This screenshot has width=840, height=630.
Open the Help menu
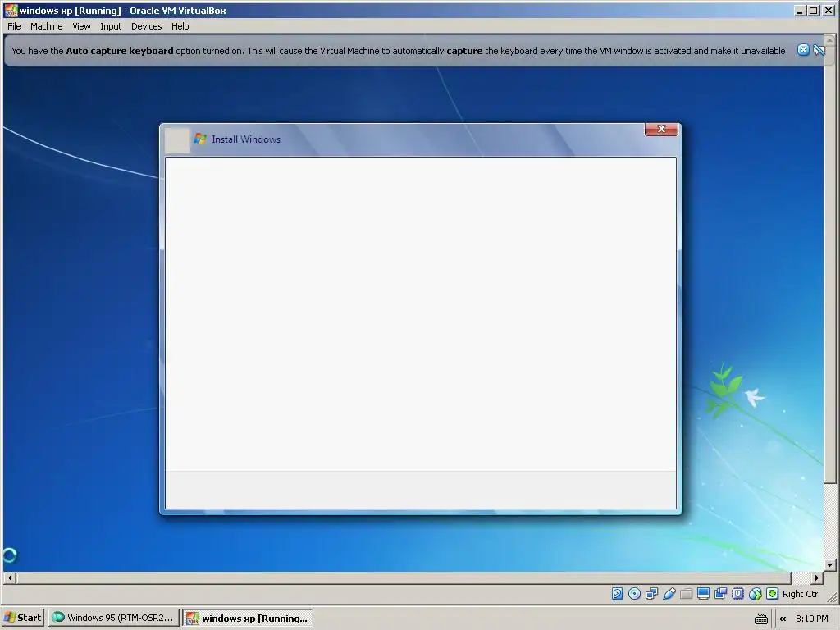click(180, 26)
